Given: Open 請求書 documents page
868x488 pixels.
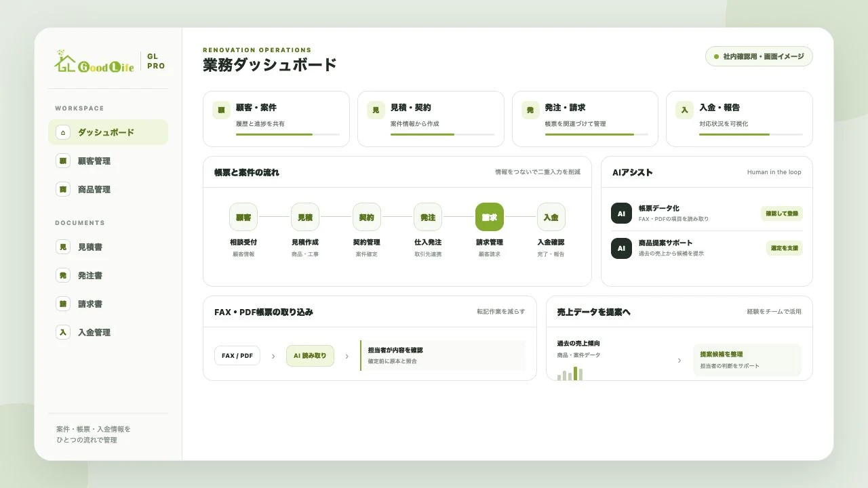Looking at the screenshot, I should click(x=108, y=304).
